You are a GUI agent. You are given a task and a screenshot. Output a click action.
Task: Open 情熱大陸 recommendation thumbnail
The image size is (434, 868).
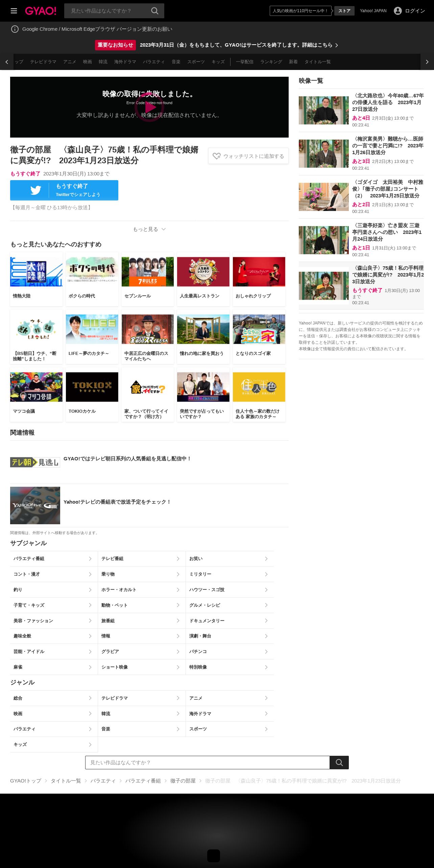[x=36, y=272]
